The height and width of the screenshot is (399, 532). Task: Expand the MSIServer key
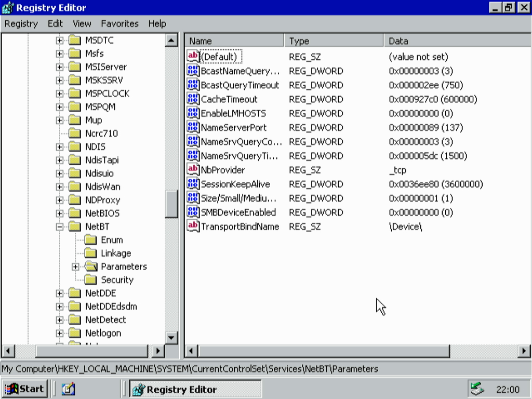tap(59, 67)
